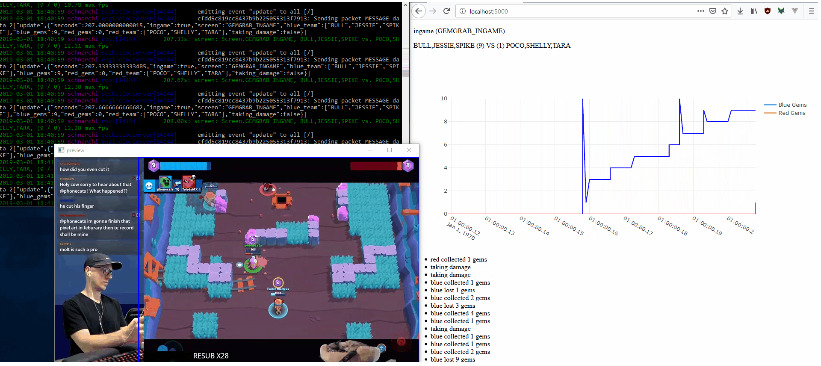Click the red uBlock shield extension
Image resolution: width=821 pixels, height=366 pixels.
(768, 11)
